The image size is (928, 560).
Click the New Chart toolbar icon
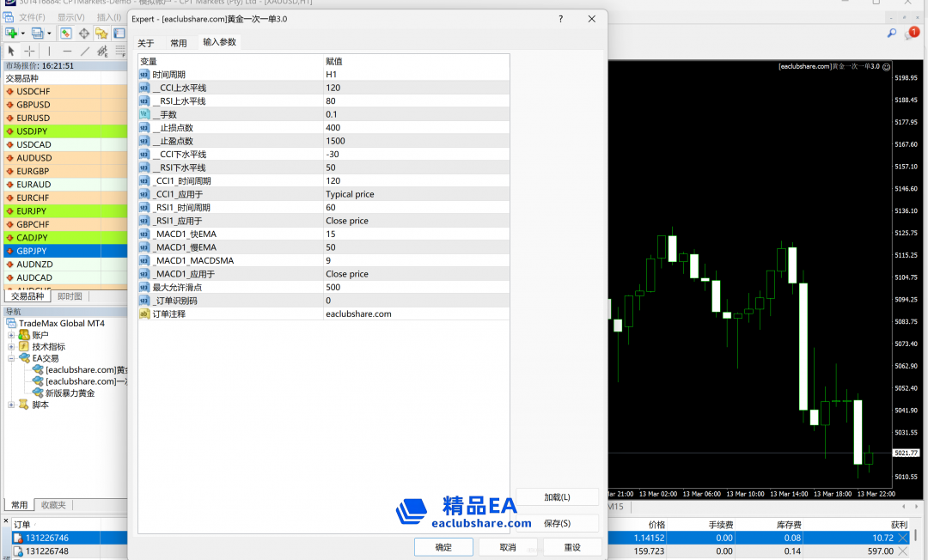point(11,33)
